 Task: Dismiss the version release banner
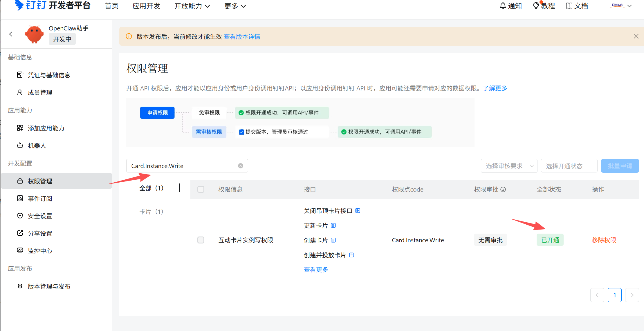(636, 36)
